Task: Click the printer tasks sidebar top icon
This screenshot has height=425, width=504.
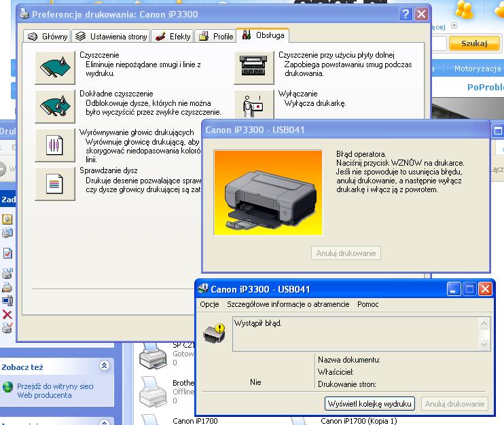Action: pyautogui.click(x=7, y=219)
